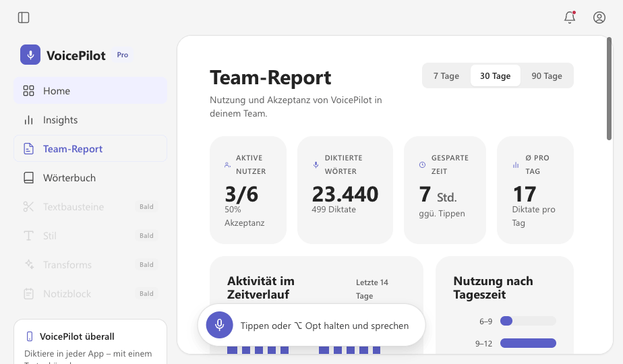Click the Bald badge beside Textbausteine
The height and width of the screenshot is (364, 623).
coord(146,207)
